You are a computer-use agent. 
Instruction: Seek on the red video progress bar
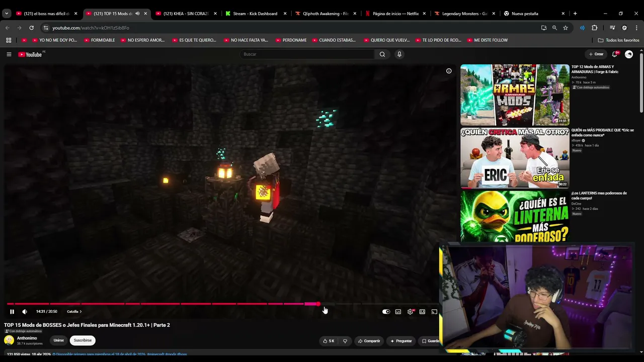(221, 304)
